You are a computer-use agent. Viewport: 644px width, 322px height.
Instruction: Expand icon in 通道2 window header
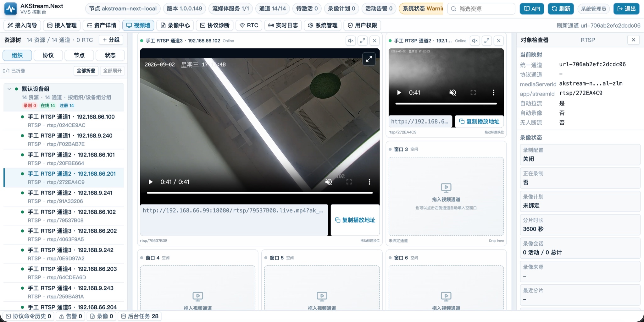(x=487, y=41)
